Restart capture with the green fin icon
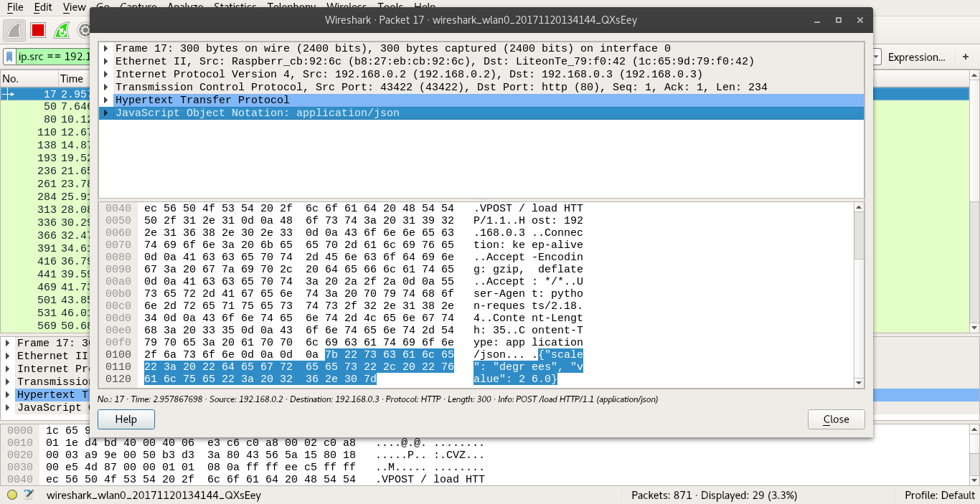This screenshot has width=980, height=504. point(62,30)
